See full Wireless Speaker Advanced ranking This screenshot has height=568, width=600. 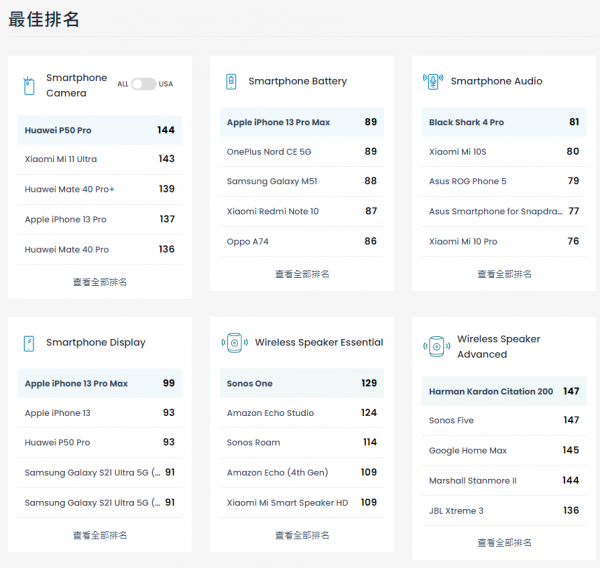[x=504, y=543]
